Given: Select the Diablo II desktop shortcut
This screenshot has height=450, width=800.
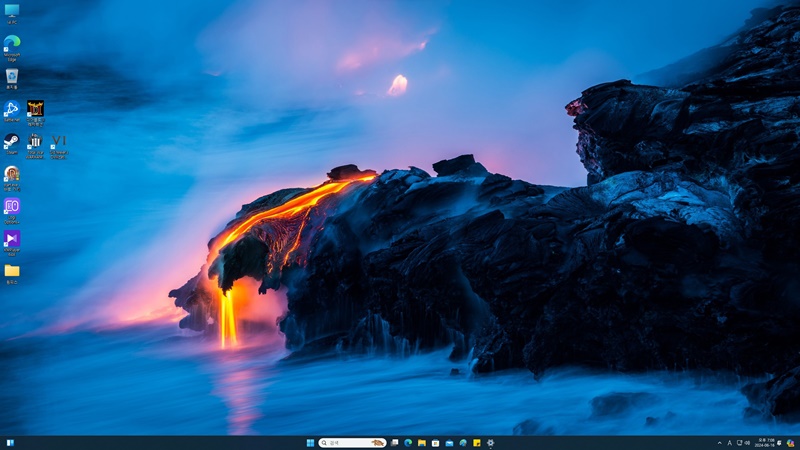Looking at the screenshot, I should click(35, 113).
